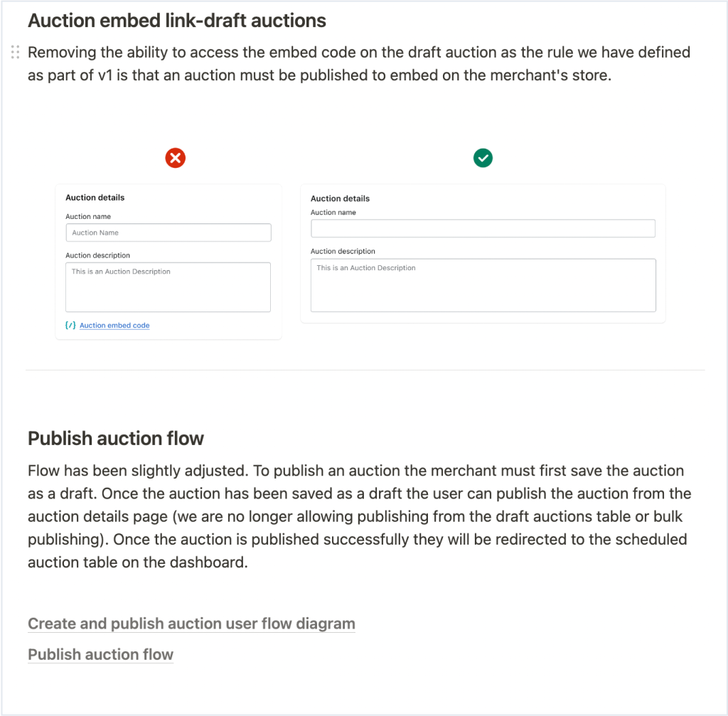This screenshot has width=728, height=716.
Task: Click the empty Auction name field on right
Action: pyautogui.click(x=483, y=228)
